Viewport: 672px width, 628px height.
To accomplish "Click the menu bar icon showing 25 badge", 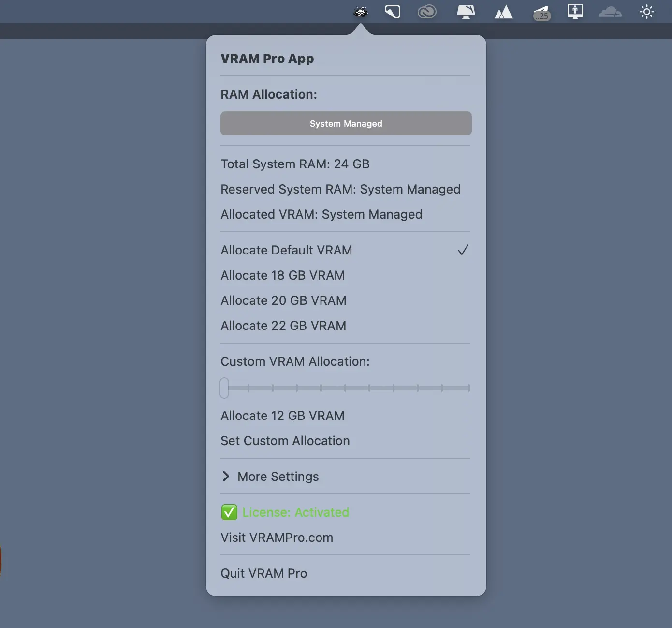I will tap(541, 13).
